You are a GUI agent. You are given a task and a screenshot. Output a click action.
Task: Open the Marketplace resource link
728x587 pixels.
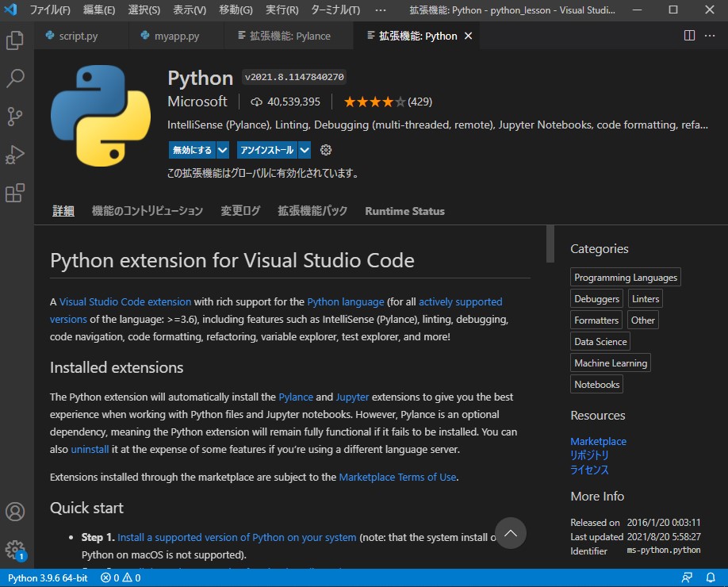598,441
